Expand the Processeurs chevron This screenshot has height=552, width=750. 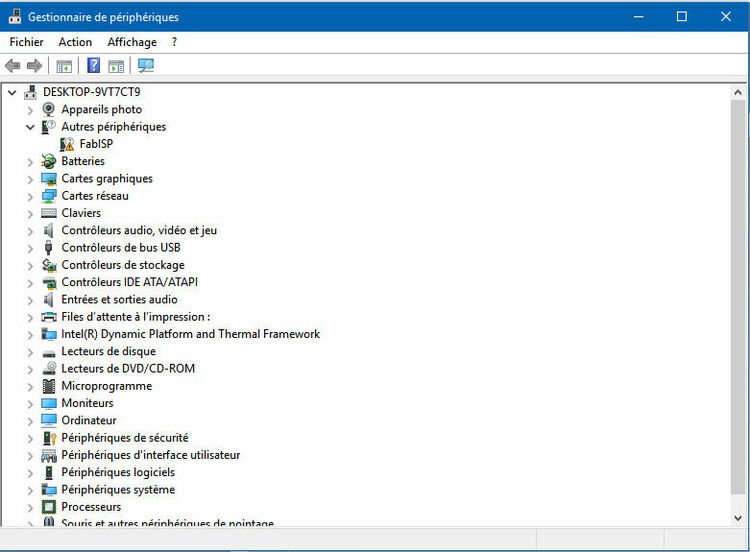click(x=30, y=508)
